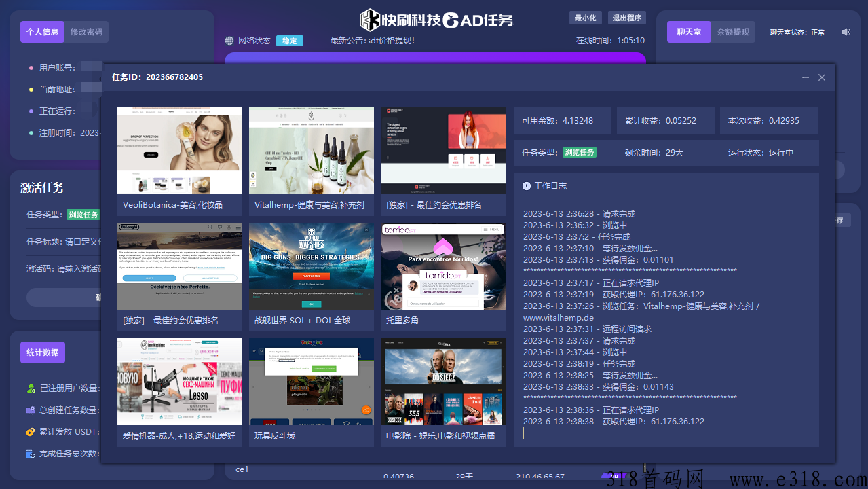Screen dimensions: 868x489
Task: Click the 浏览任务 badge in the dialog
Action: [x=579, y=153]
